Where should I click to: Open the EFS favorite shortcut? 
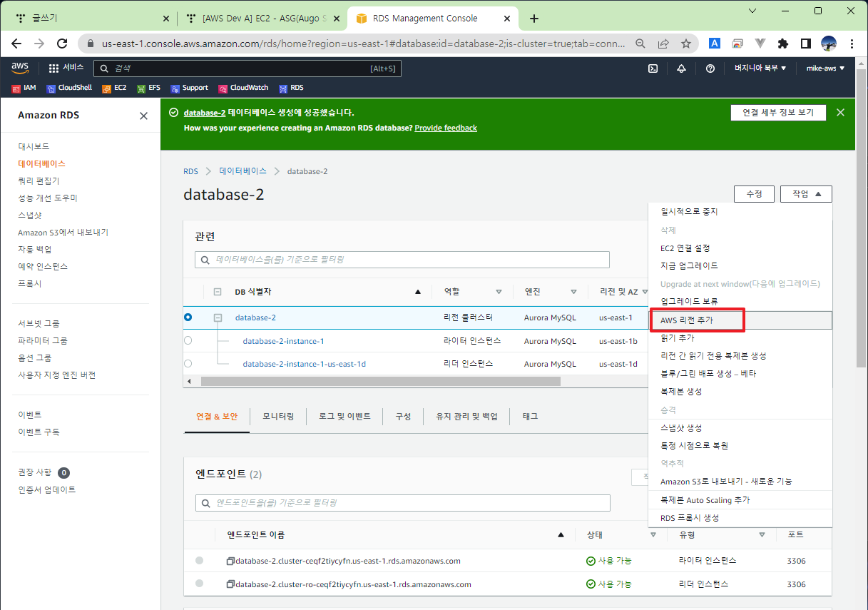(x=148, y=88)
